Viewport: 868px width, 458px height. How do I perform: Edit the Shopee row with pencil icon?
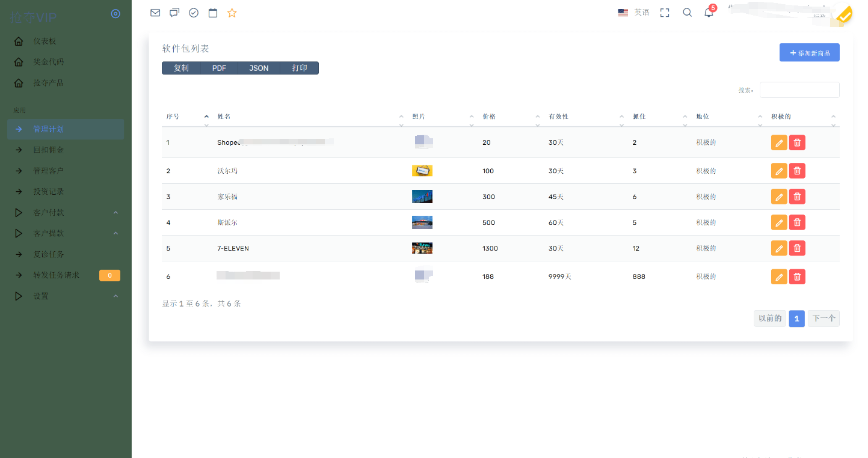point(779,142)
